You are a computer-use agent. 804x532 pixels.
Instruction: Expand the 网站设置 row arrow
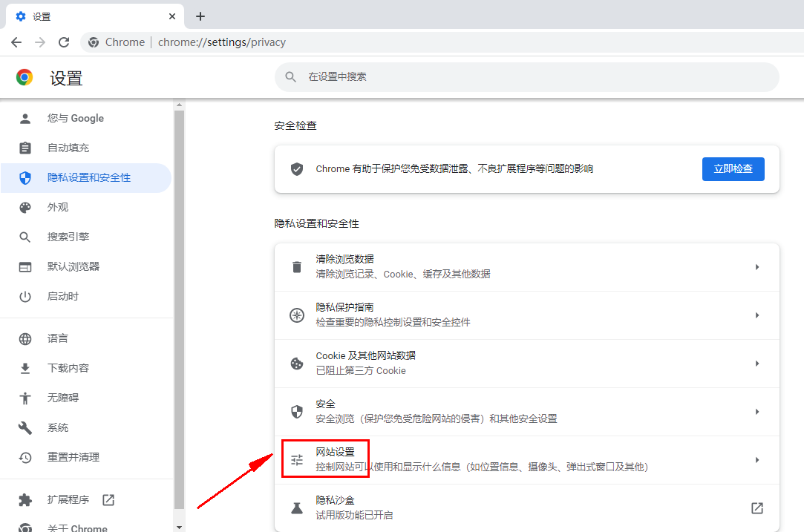pyautogui.click(x=756, y=460)
